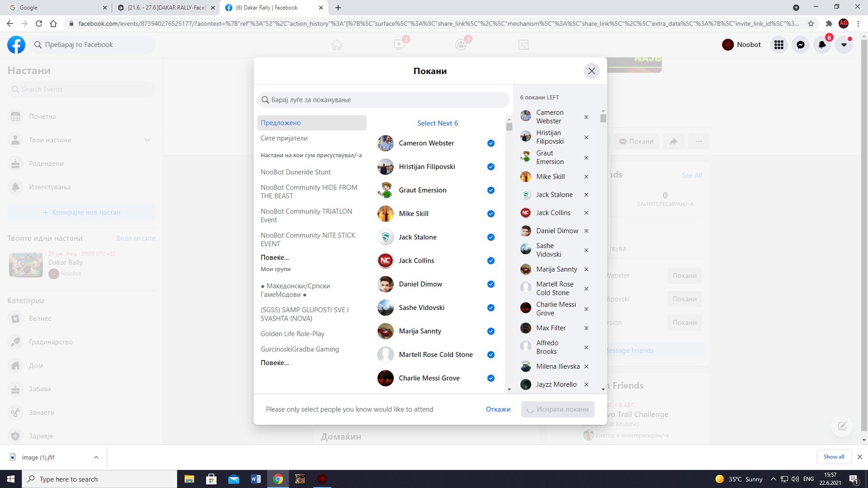Remove Sashe Vidovski from selected list
Screen dimensions: 868x488
pos(586,250)
